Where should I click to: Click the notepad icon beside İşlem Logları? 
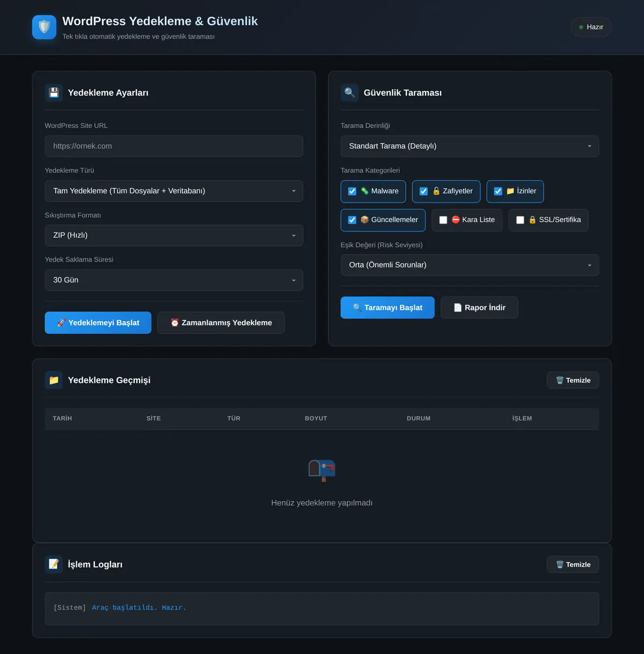(x=54, y=564)
